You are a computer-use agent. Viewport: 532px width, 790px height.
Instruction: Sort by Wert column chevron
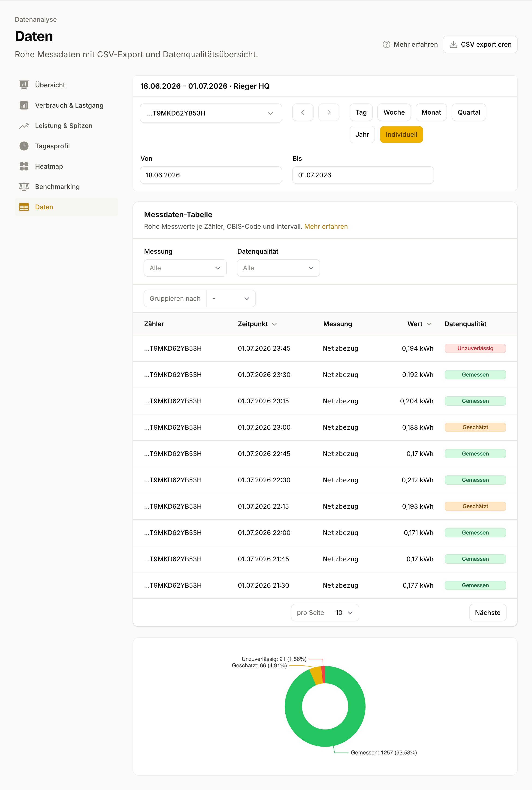[x=429, y=324]
